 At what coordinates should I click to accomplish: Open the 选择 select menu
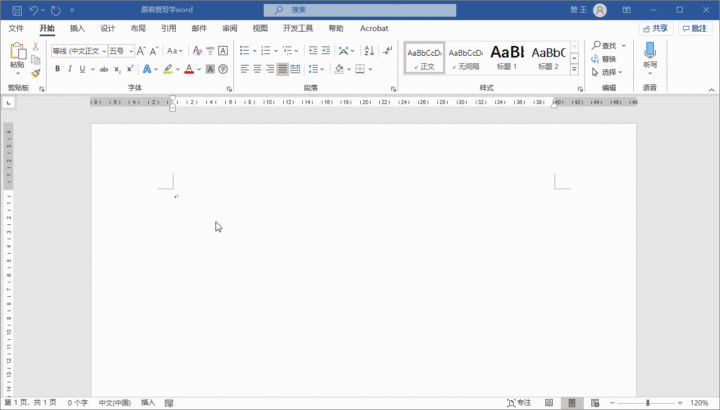click(607, 73)
